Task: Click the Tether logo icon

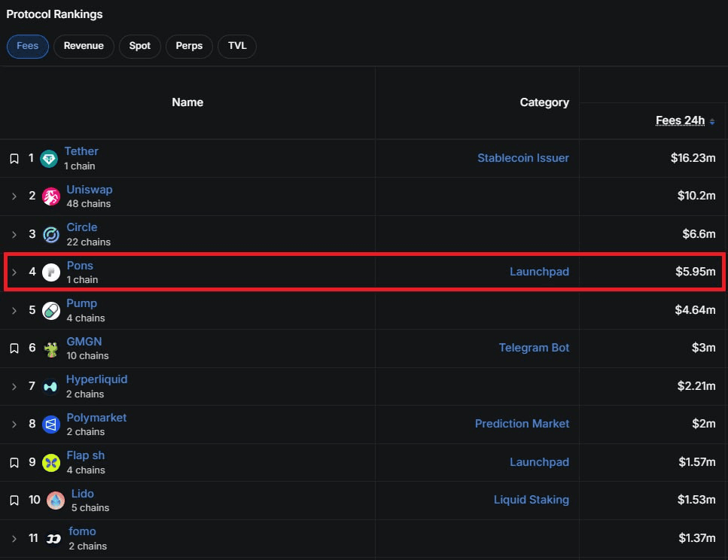Action: click(x=49, y=159)
